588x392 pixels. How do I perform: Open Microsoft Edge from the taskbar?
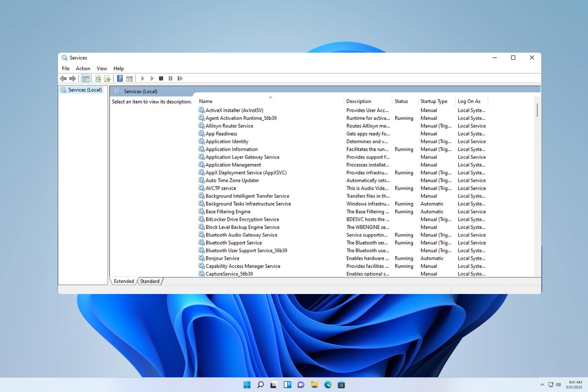pos(328,385)
